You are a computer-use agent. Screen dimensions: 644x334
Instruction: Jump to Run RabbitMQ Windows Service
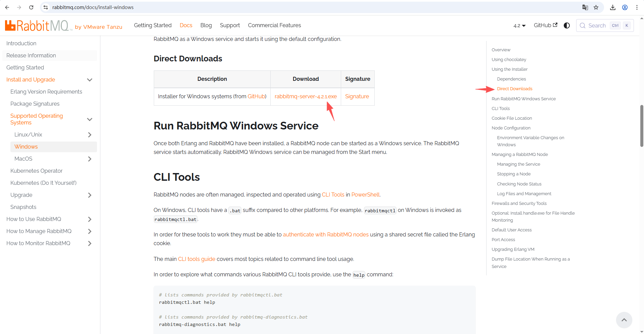point(523,99)
